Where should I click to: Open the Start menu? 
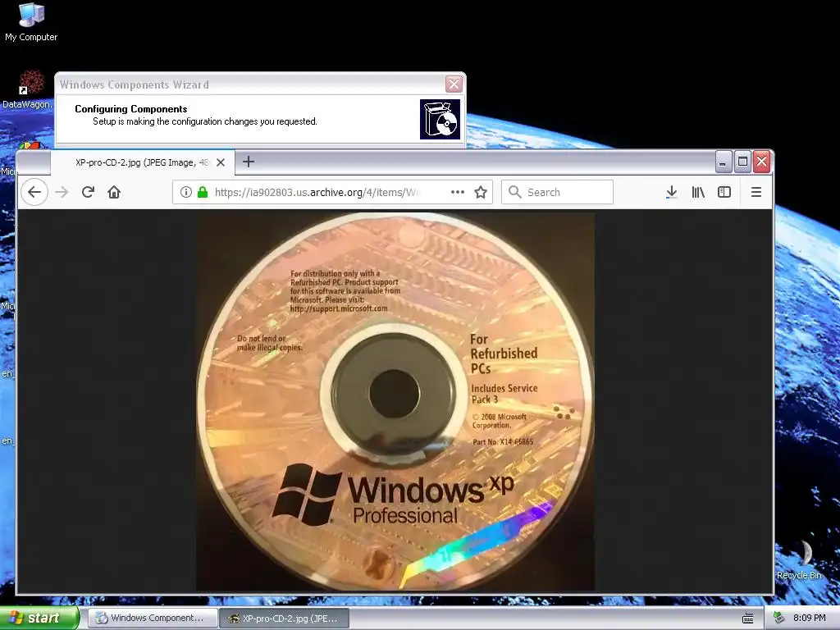(x=39, y=618)
